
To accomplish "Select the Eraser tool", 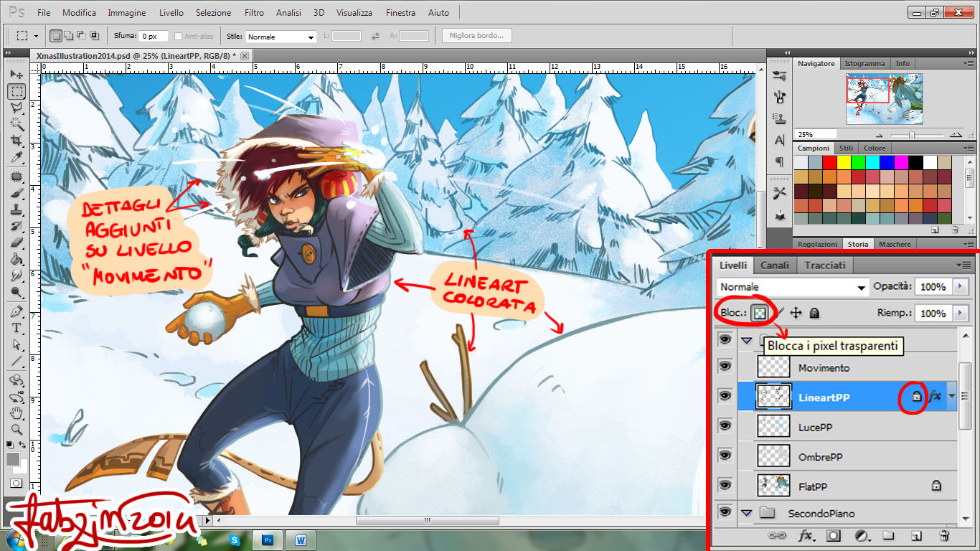I will [x=17, y=243].
